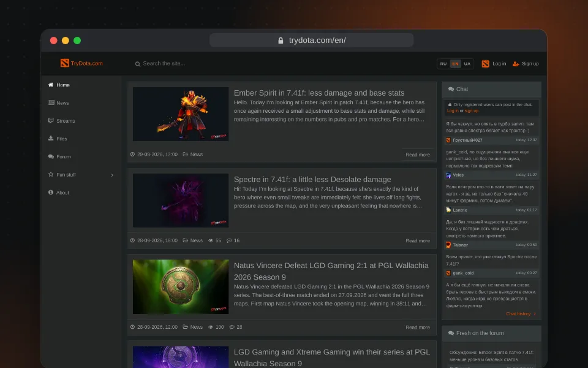Click the folder icon on Ember Spirit article

click(x=185, y=155)
